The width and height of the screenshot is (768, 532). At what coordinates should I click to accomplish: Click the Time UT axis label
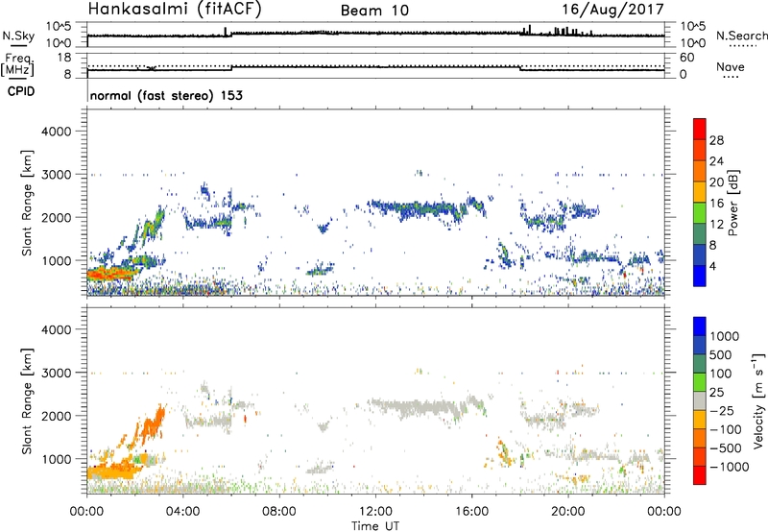pyautogui.click(x=375, y=526)
